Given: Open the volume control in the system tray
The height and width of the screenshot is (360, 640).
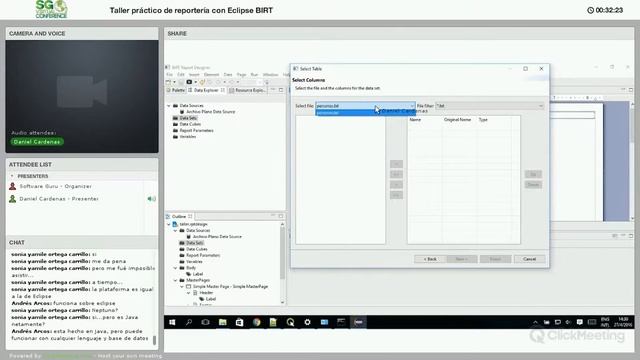Looking at the screenshot, I should pos(568,322).
